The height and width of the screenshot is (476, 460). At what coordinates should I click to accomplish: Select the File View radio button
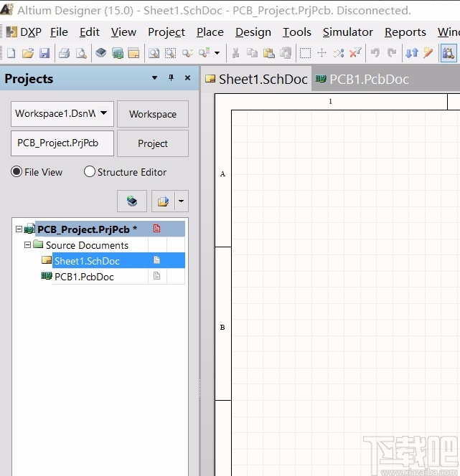tap(17, 172)
